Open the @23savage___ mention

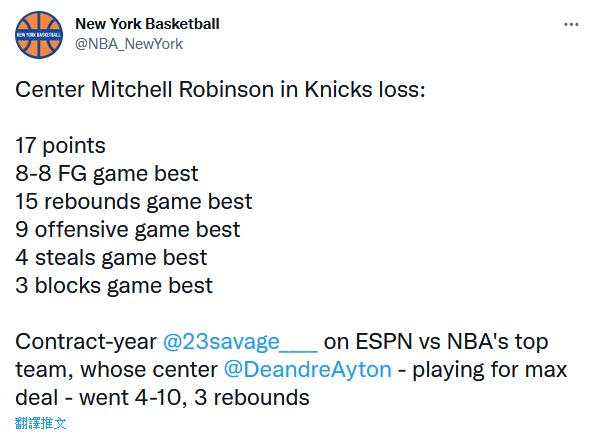[240, 341]
